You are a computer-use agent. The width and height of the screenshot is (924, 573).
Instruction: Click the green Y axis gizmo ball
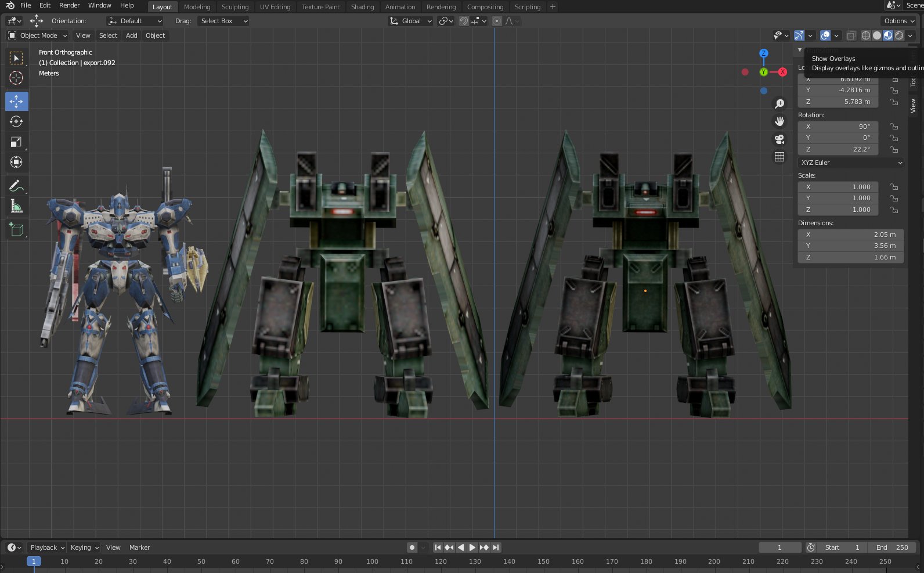pyautogui.click(x=763, y=72)
